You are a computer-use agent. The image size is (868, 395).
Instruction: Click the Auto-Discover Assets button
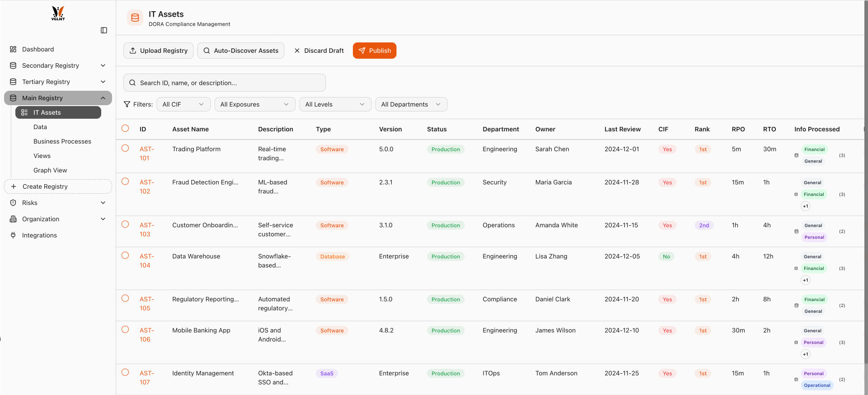(241, 51)
